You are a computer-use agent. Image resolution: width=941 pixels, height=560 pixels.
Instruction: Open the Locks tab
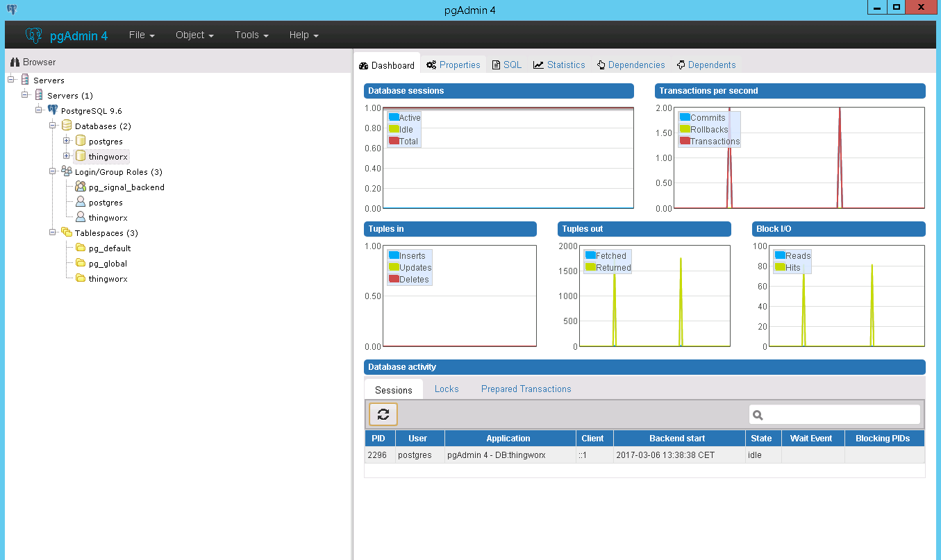pos(447,389)
